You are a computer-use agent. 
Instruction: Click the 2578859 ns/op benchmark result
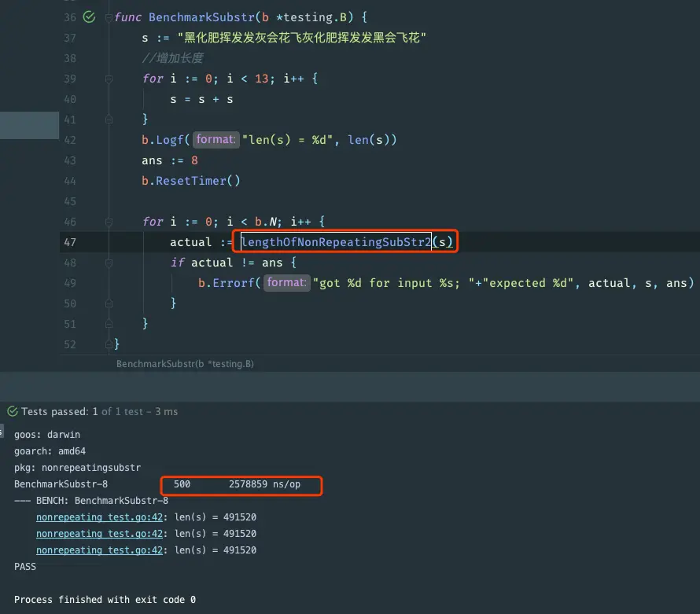264,484
